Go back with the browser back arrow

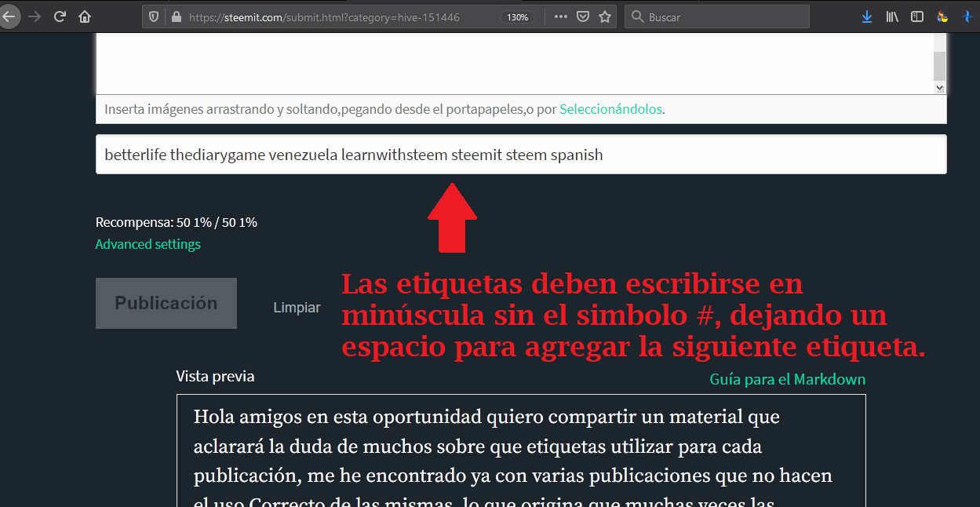click(8, 16)
